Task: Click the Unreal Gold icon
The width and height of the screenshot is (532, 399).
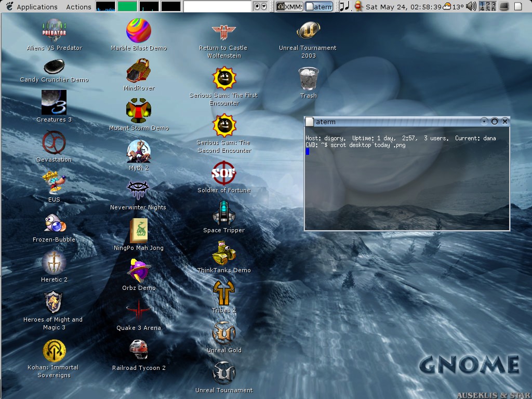Action: point(223,333)
